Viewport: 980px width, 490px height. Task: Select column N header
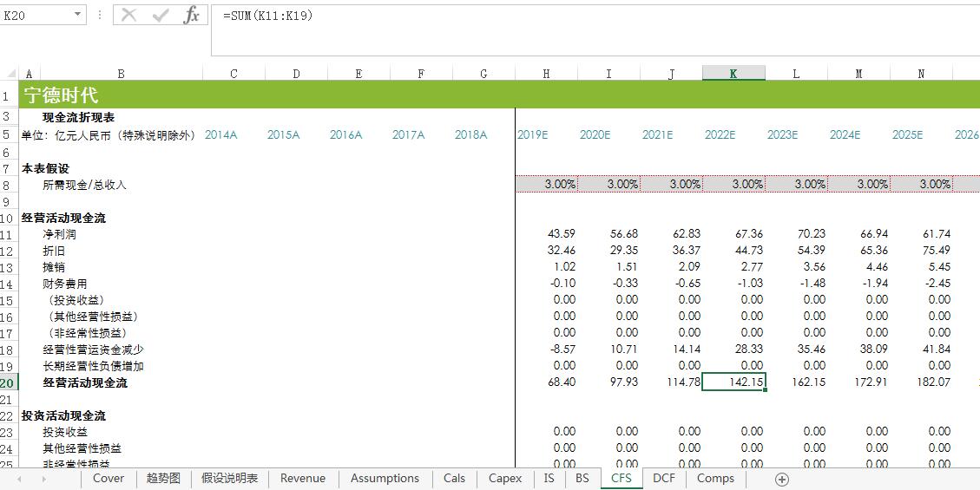(x=921, y=74)
